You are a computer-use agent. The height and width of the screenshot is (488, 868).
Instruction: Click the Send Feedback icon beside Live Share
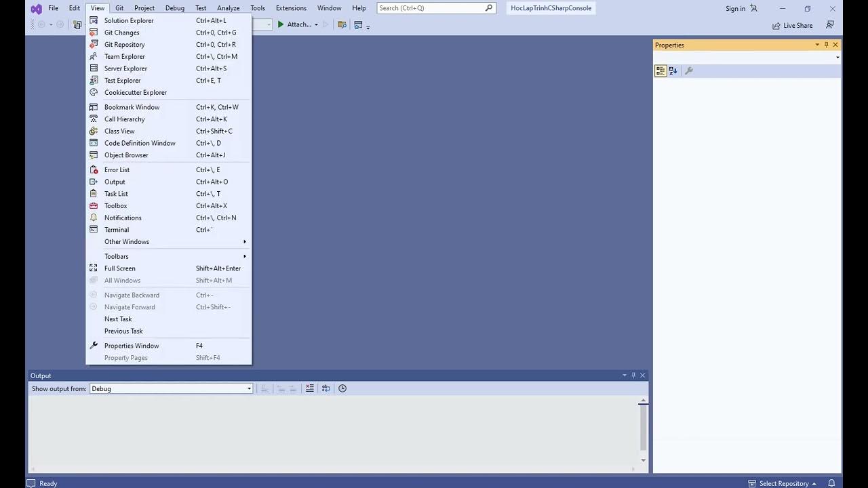[830, 25]
